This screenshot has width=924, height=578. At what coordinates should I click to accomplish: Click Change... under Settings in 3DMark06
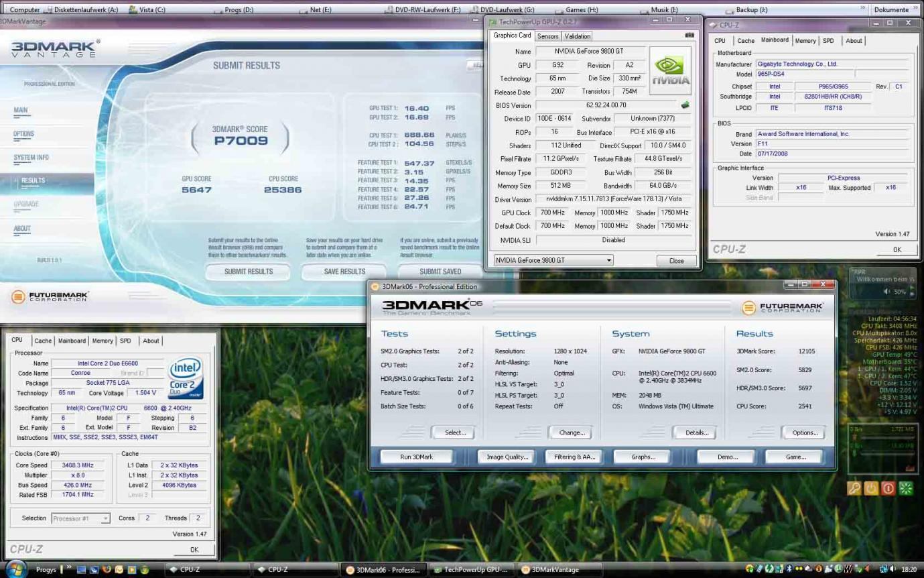coord(572,432)
